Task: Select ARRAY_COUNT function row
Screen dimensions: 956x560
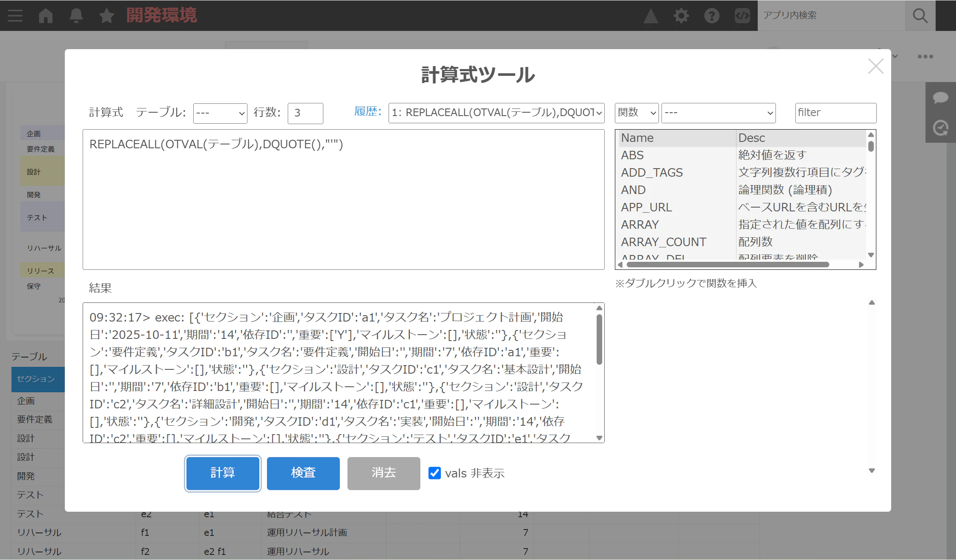Action: click(x=742, y=242)
